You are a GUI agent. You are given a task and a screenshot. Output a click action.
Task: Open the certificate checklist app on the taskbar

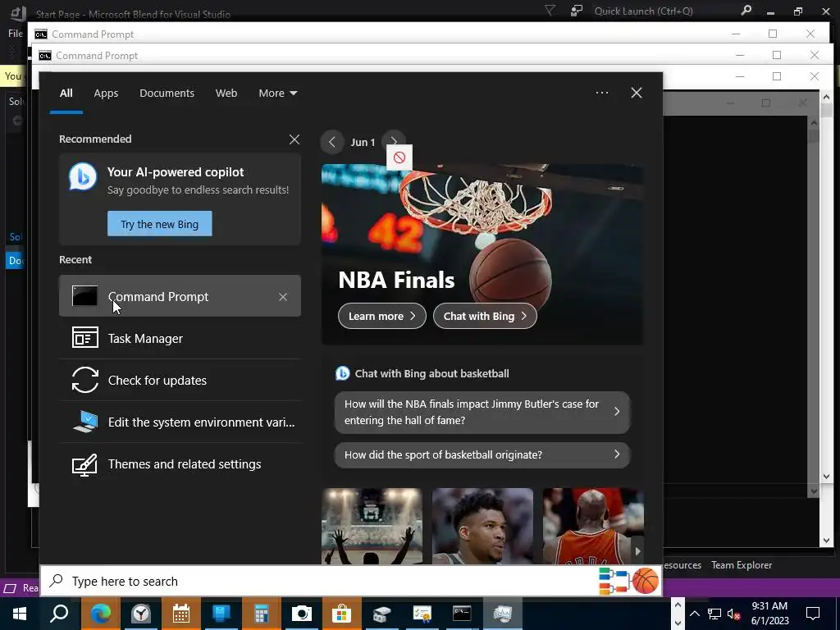click(422, 614)
